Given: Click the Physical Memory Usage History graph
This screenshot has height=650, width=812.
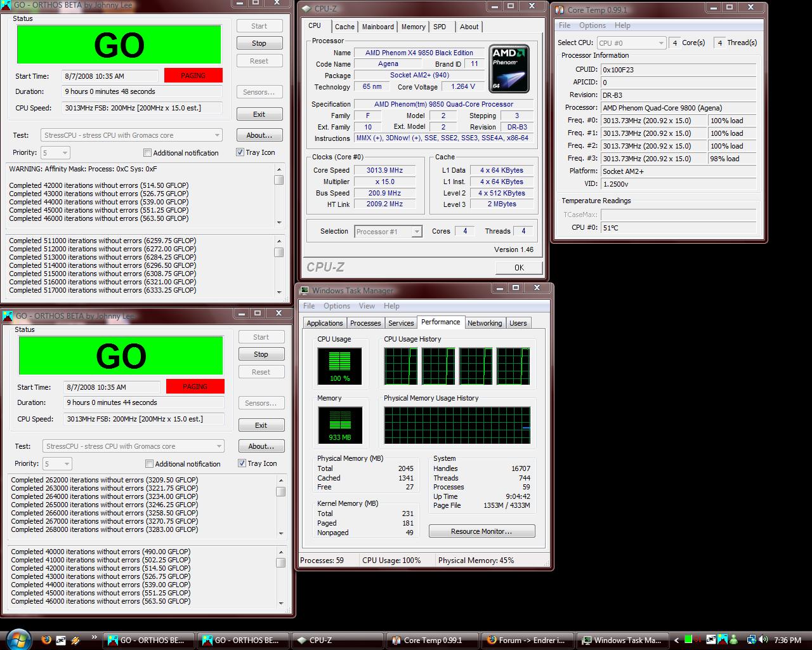Looking at the screenshot, I should [x=457, y=425].
